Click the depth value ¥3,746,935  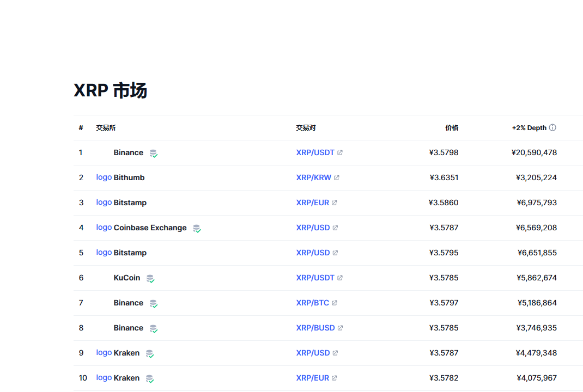537,328
